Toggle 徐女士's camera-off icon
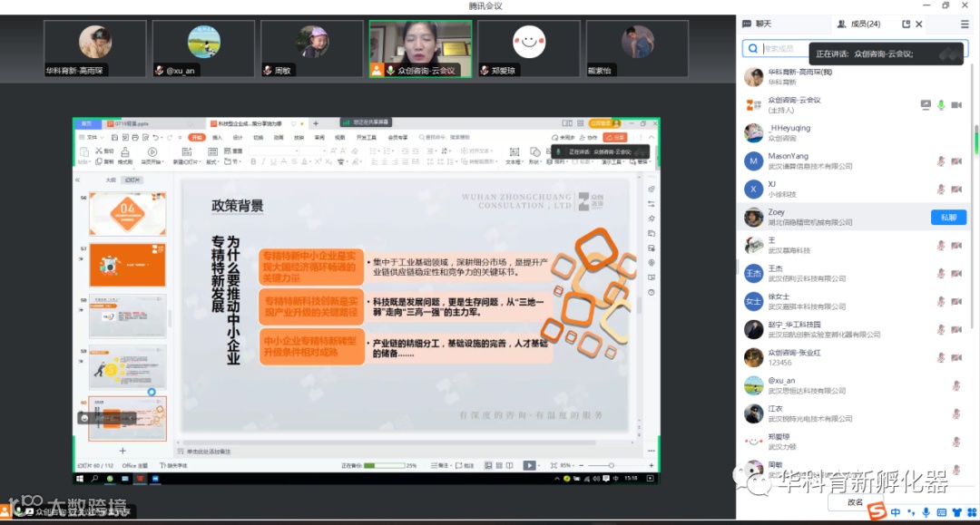980x525 pixels. click(956, 302)
